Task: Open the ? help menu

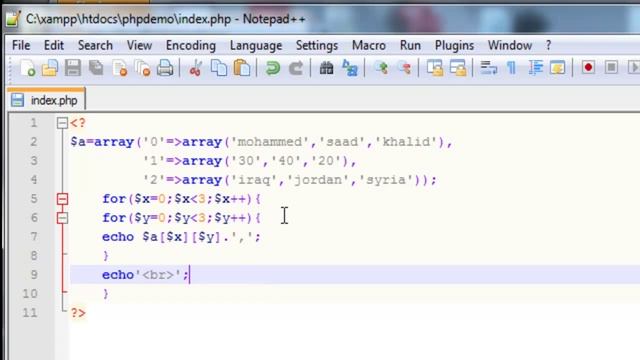Action: 549,45
